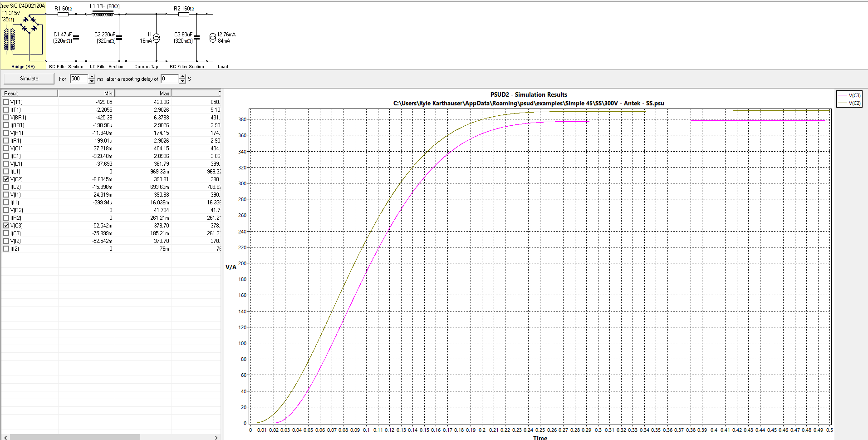The width and height of the screenshot is (868, 440).
Task: Increase simulation duration with up arrow
Action: click(92, 76)
